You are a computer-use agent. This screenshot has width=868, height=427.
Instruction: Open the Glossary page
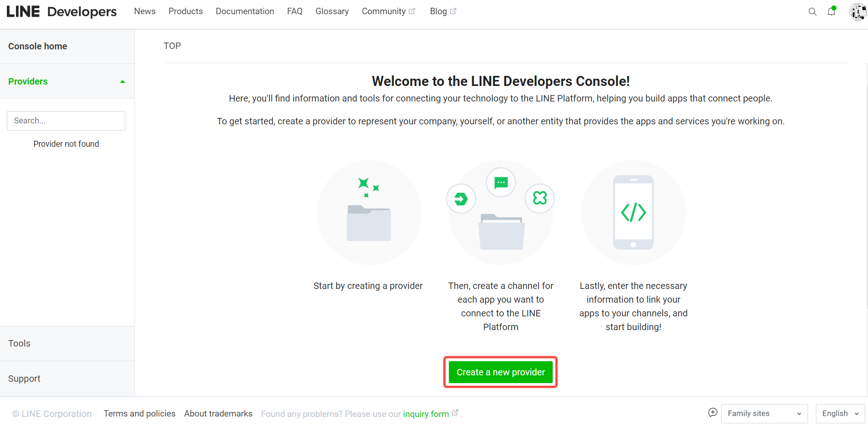[x=332, y=11]
